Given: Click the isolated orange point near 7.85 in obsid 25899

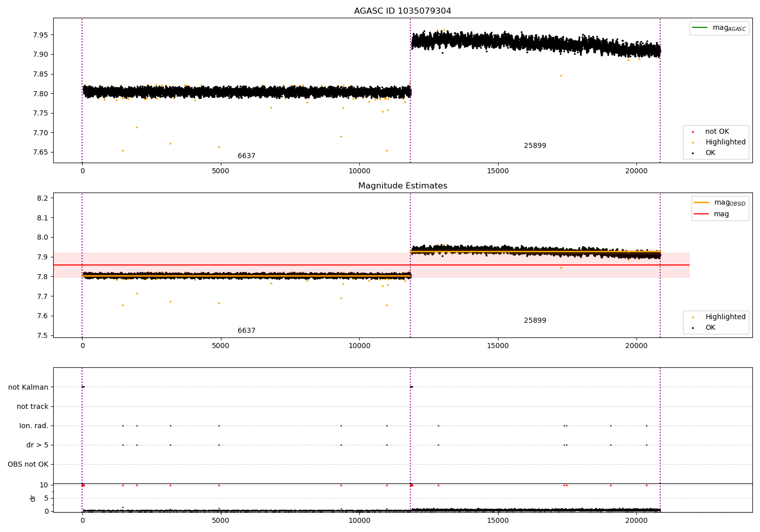Looking at the screenshot, I should [x=561, y=75].
